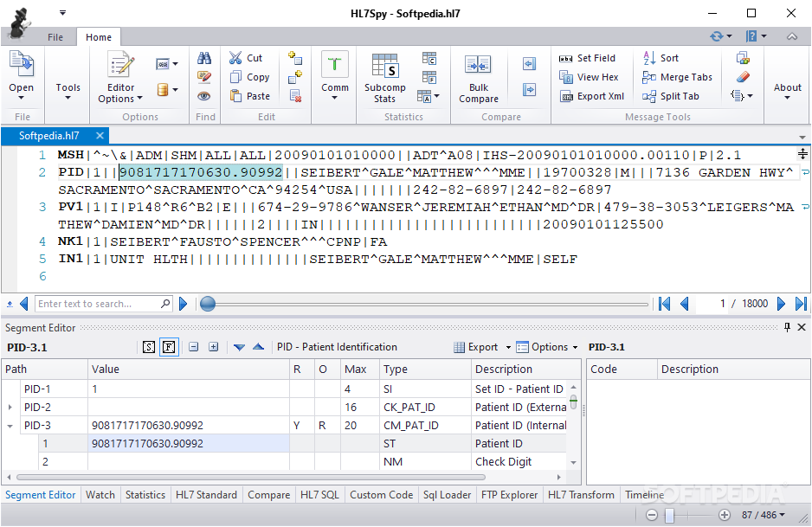Screen dimensions: 812x527
Task: Click Export Xml tool
Action: [x=592, y=96]
